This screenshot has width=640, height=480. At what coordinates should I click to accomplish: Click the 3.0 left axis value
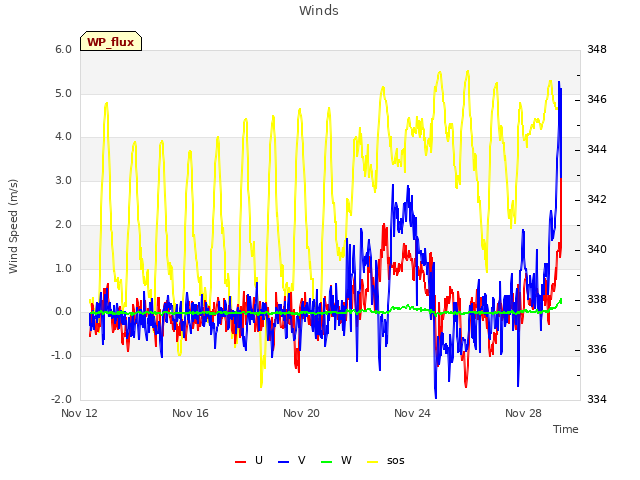[x=63, y=180]
